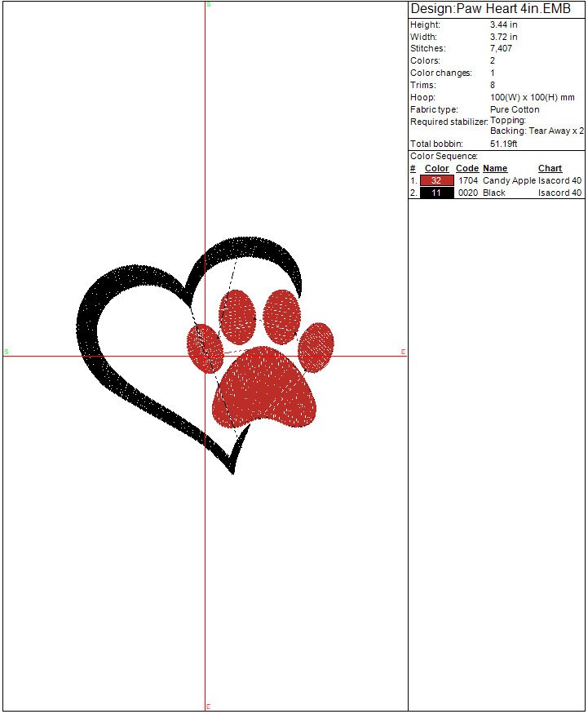Viewport: 588px width, 714px height.
Task: Click the Color column header
Action: [x=436, y=168]
